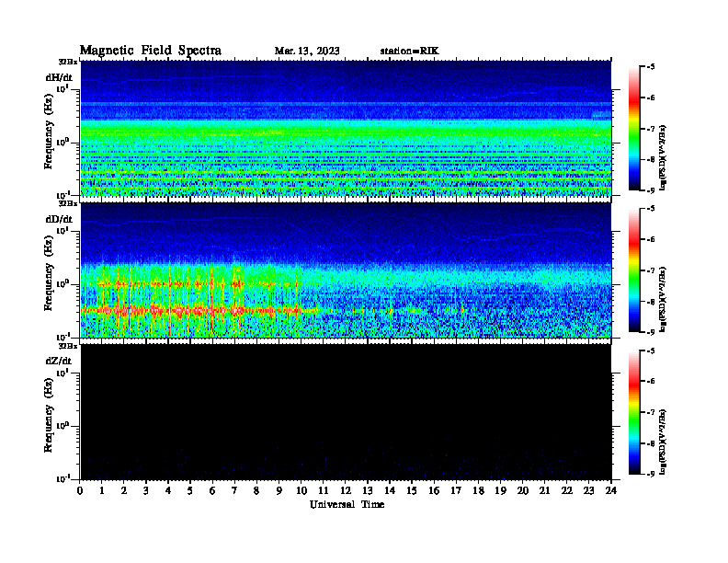Click hour "7" on the time axis
Viewport: 728px width, 563px height.
[234, 490]
